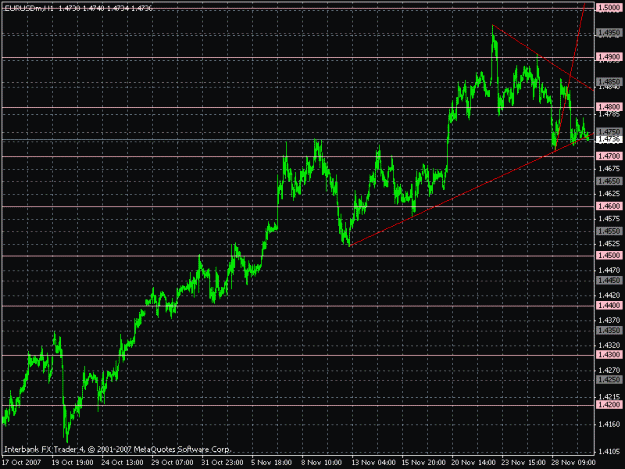
Task: Select the 1.4320 axis value
Action: point(609,345)
